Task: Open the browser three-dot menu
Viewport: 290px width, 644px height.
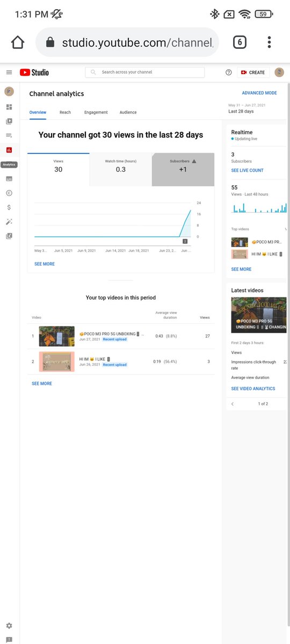Action: click(269, 42)
